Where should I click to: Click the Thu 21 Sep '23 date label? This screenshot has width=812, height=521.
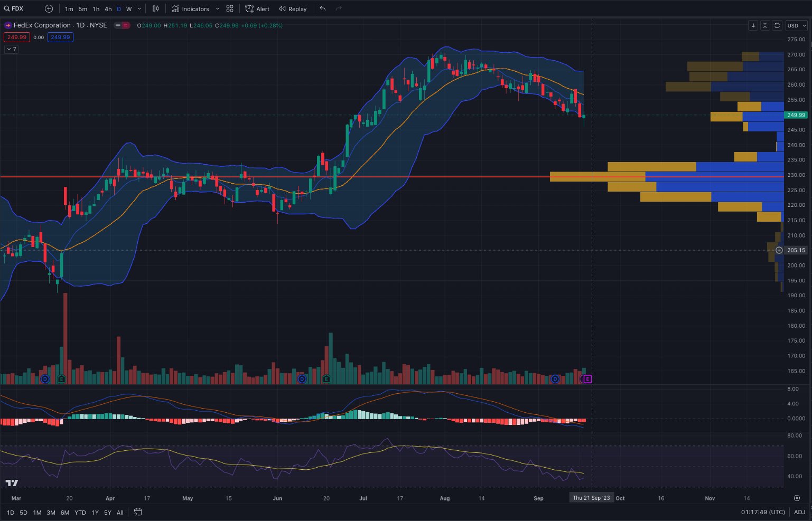point(591,498)
